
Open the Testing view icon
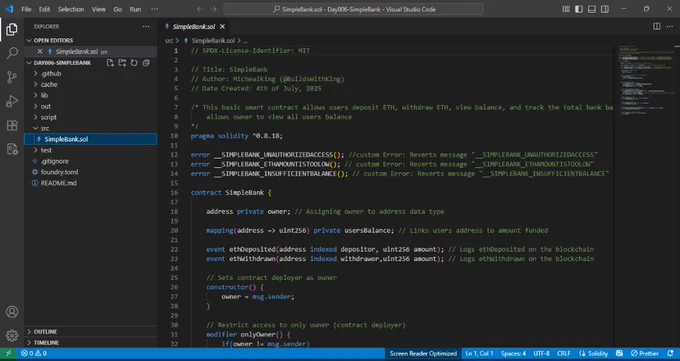pos(12,149)
